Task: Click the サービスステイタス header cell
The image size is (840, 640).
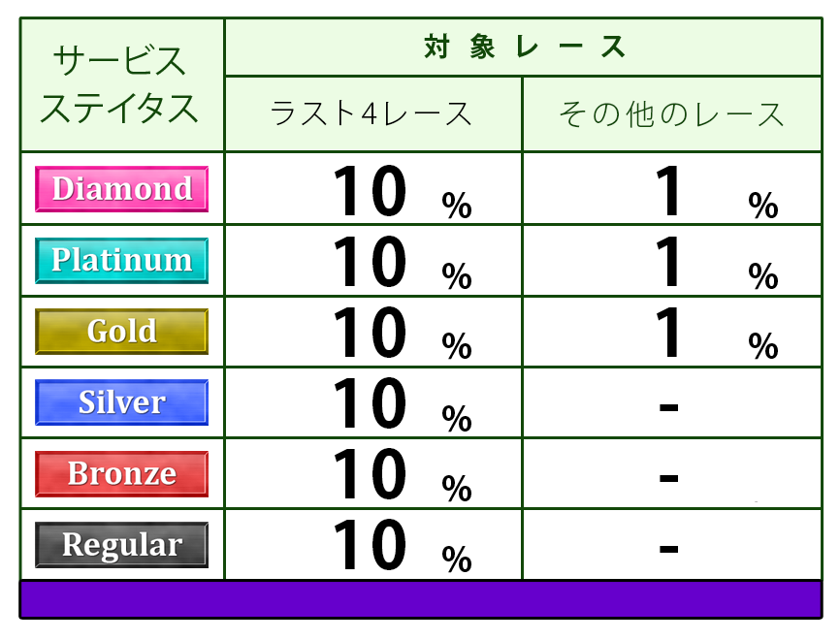Action: click(121, 85)
